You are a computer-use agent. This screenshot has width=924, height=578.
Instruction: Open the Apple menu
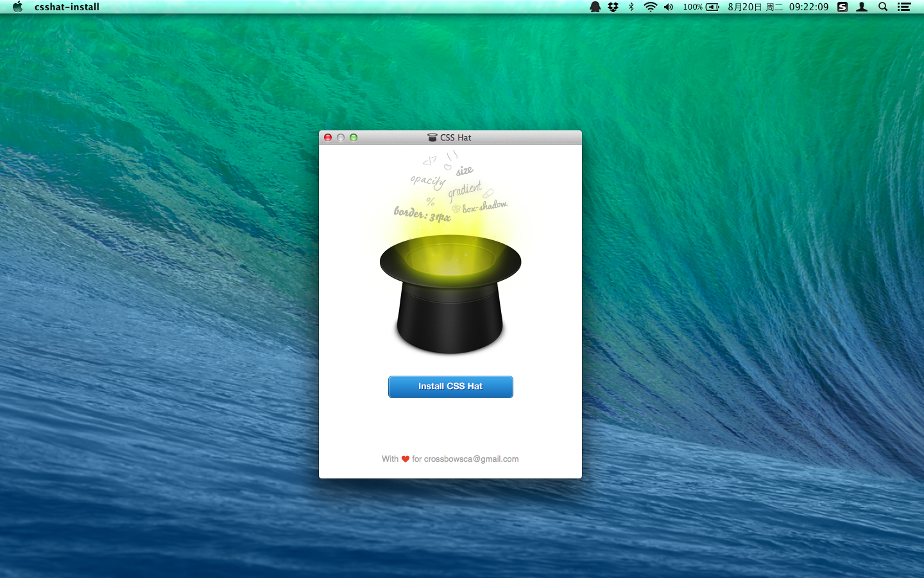(x=17, y=7)
